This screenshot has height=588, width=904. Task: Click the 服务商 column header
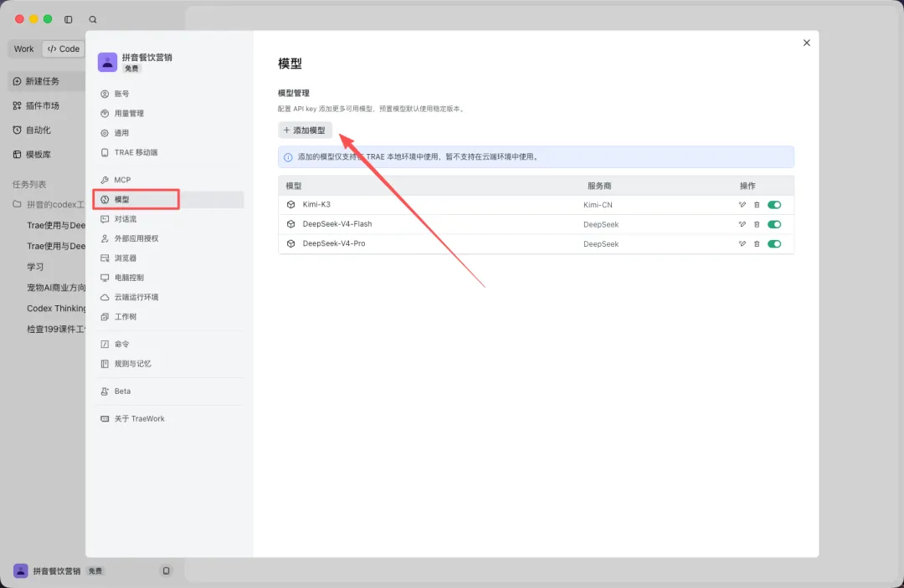click(x=599, y=186)
